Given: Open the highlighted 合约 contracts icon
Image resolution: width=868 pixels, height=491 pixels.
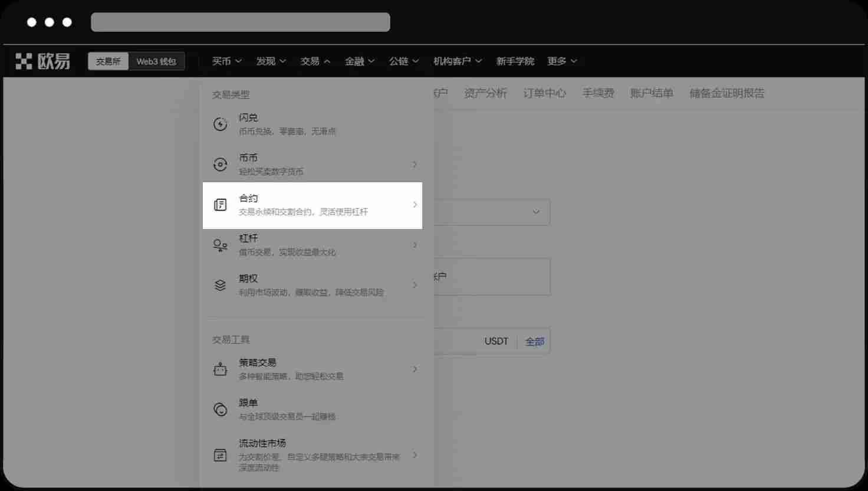Looking at the screenshot, I should coord(220,205).
